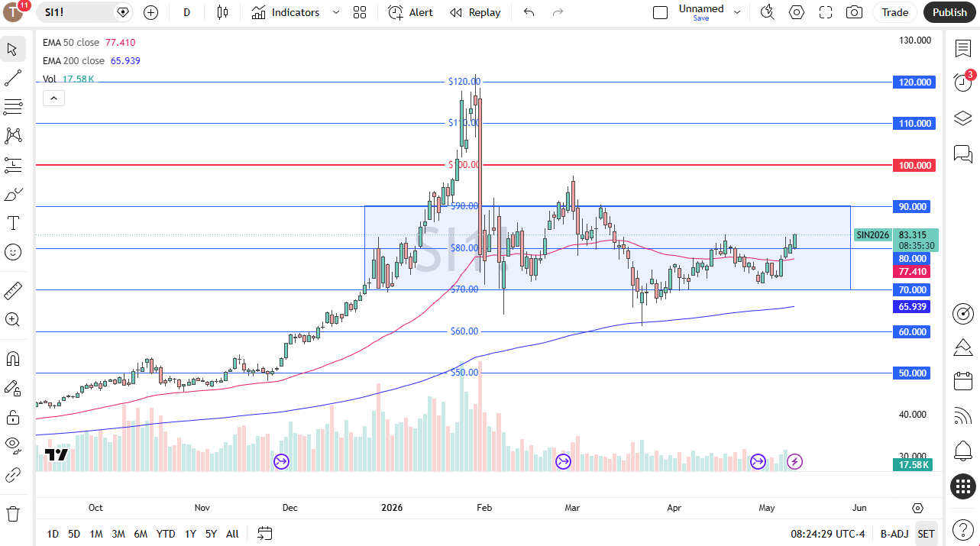This screenshot has height=546, width=980.
Task: Click the purple lightning event marker
Action: [794, 461]
